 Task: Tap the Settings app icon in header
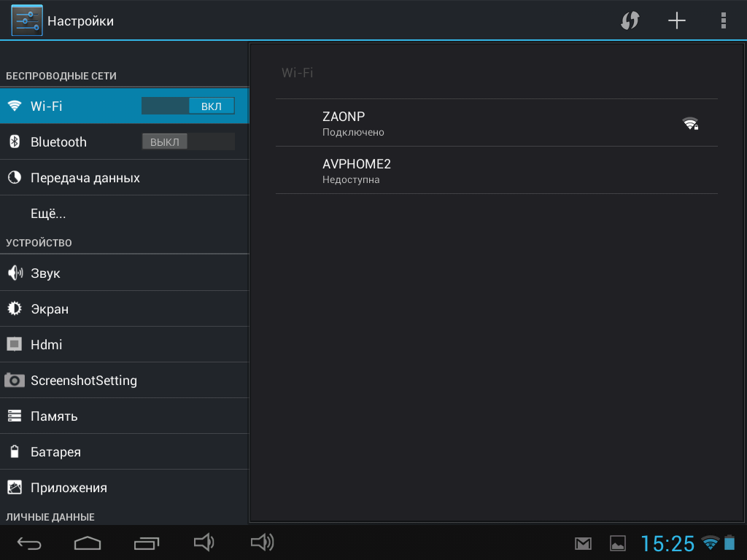click(27, 20)
